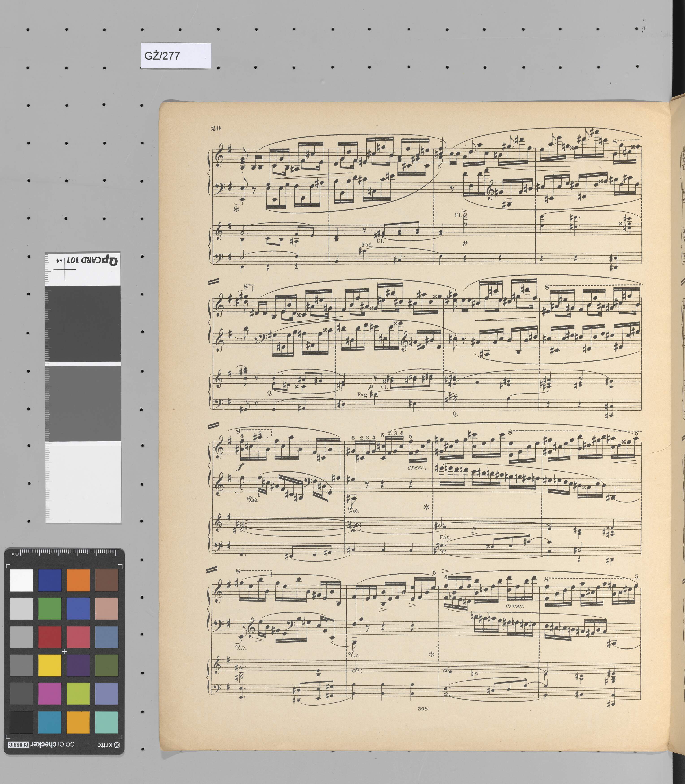Click page number 20 on the score

216,128
